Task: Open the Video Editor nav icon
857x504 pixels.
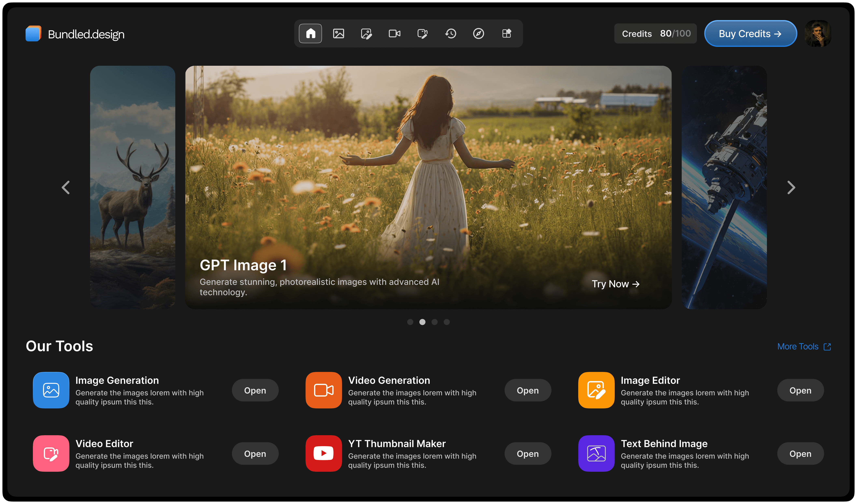Action: point(422,33)
